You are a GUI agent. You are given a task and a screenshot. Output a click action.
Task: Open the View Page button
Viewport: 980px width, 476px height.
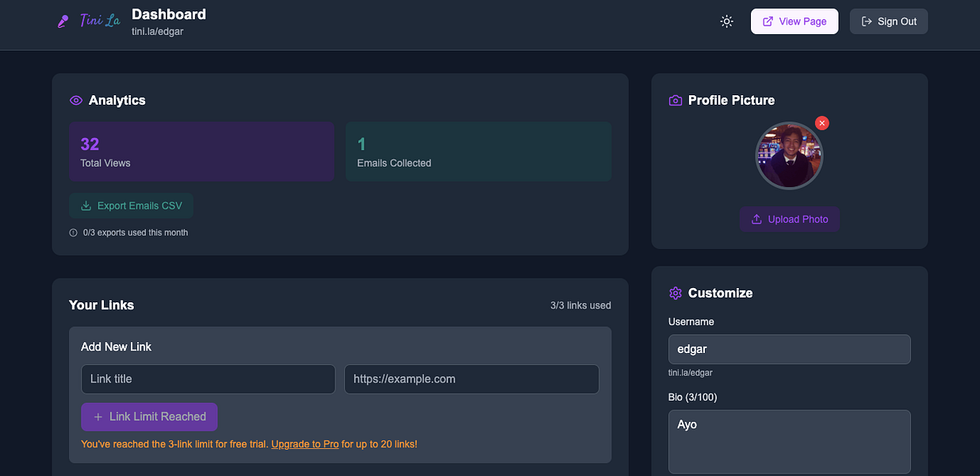pyautogui.click(x=794, y=21)
